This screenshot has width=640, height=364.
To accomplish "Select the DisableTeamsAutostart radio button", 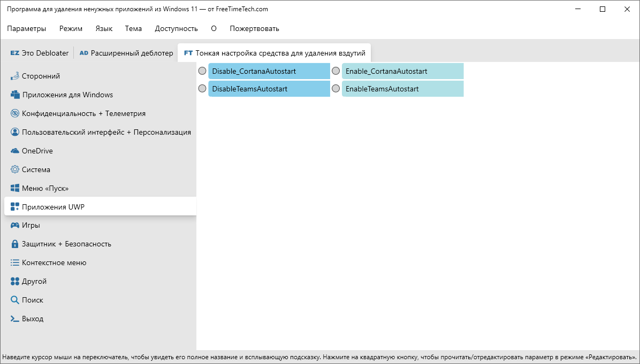I will [x=202, y=88].
